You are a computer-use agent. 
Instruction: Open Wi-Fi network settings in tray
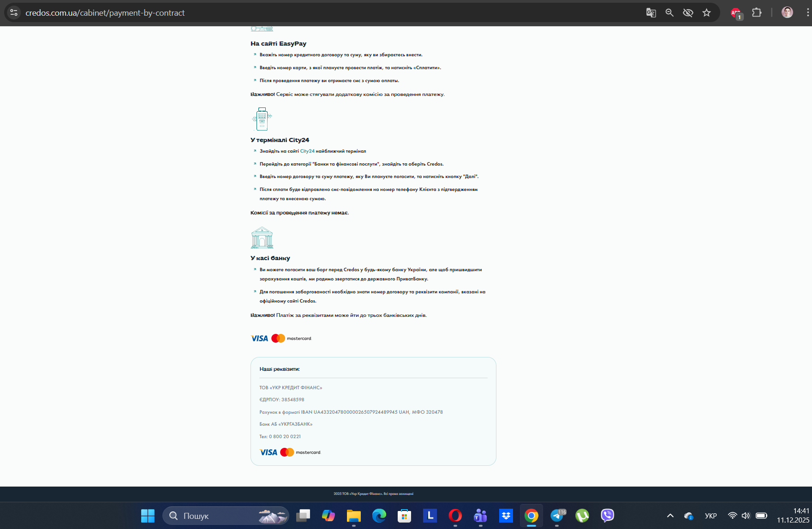(733, 516)
